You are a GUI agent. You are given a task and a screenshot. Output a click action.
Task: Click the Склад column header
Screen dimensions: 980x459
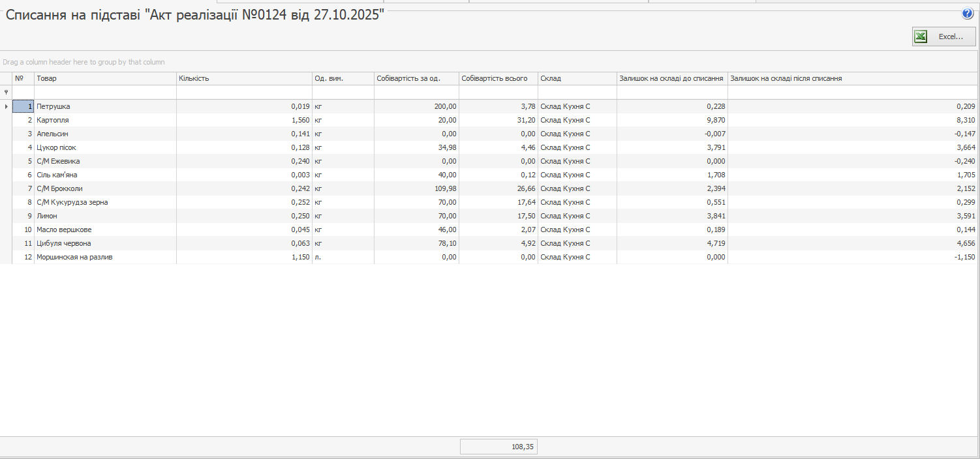(577, 78)
